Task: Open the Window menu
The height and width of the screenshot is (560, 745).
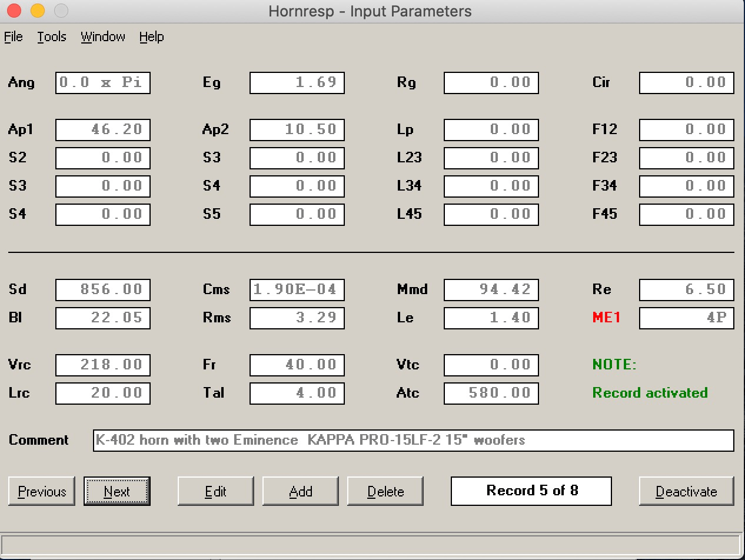Action: click(x=103, y=37)
